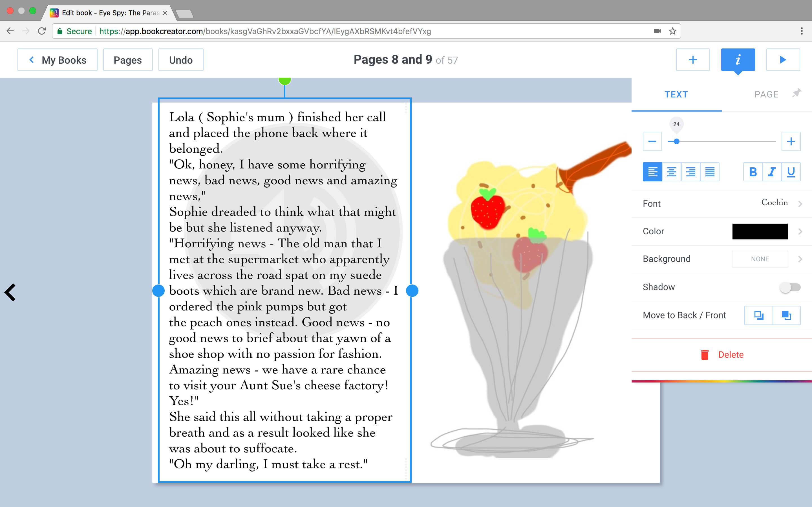This screenshot has height=507, width=812.
Task: Go to previous page arrow
Action: click(10, 292)
